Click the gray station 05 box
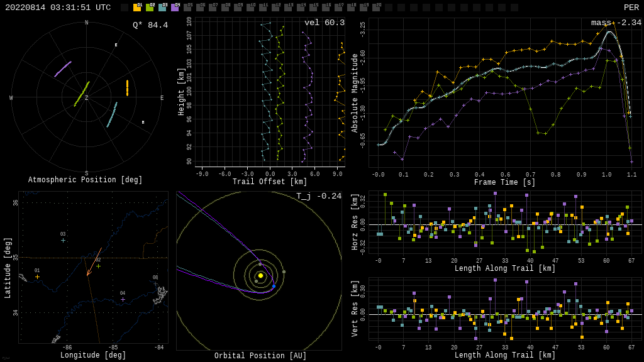The height and width of the screenshot is (362, 644). point(187,8)
